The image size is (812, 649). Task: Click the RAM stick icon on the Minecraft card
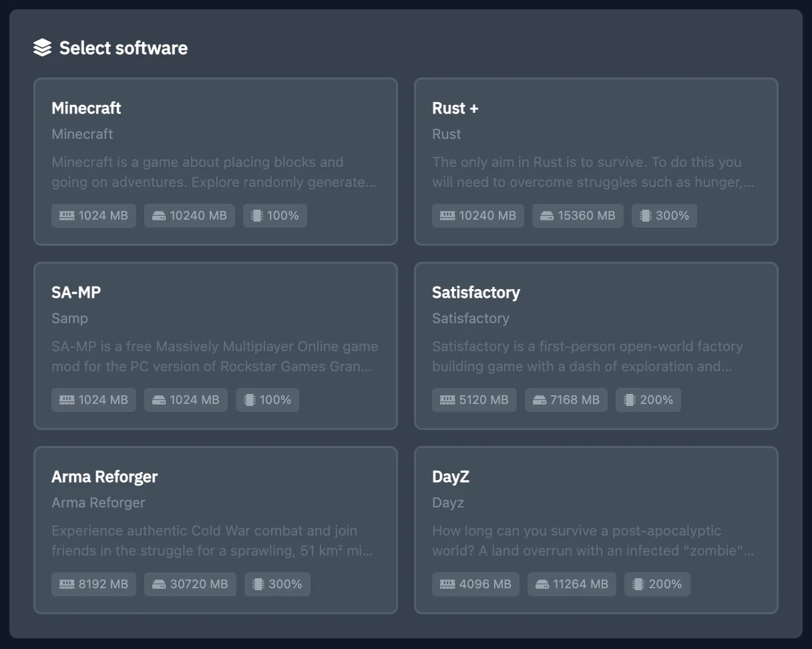(67, 215)
